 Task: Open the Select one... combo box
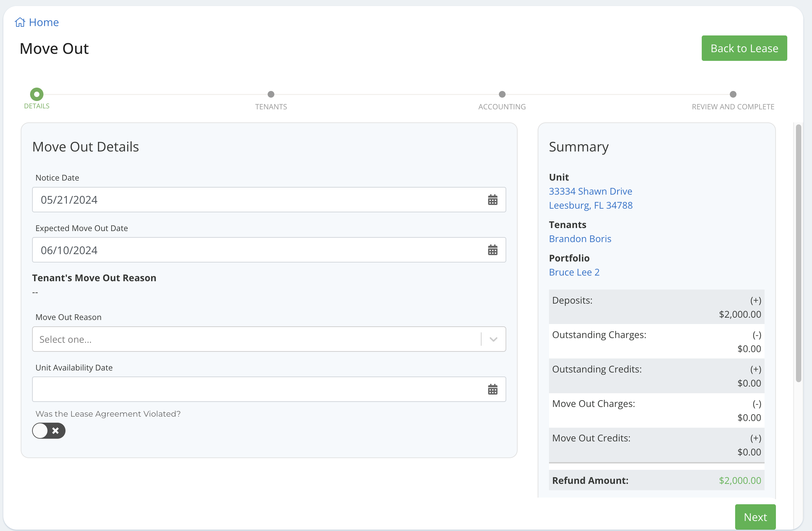coord(256,339)
